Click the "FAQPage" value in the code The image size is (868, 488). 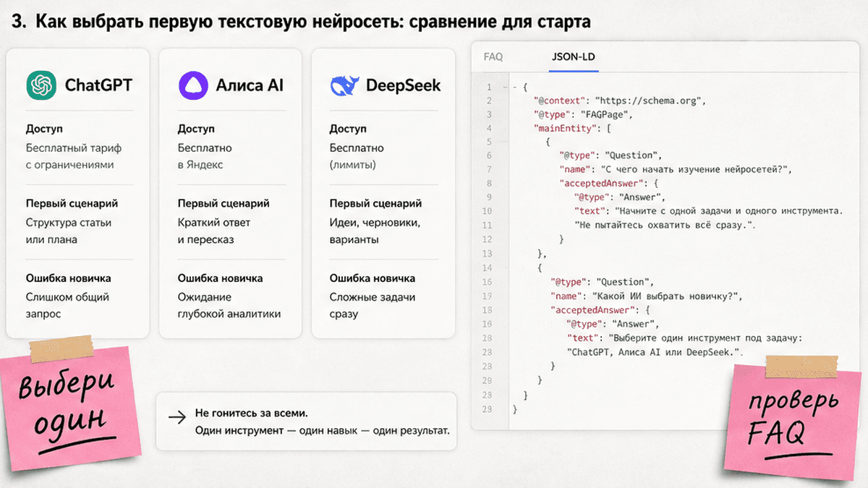[x=605, y=114]
